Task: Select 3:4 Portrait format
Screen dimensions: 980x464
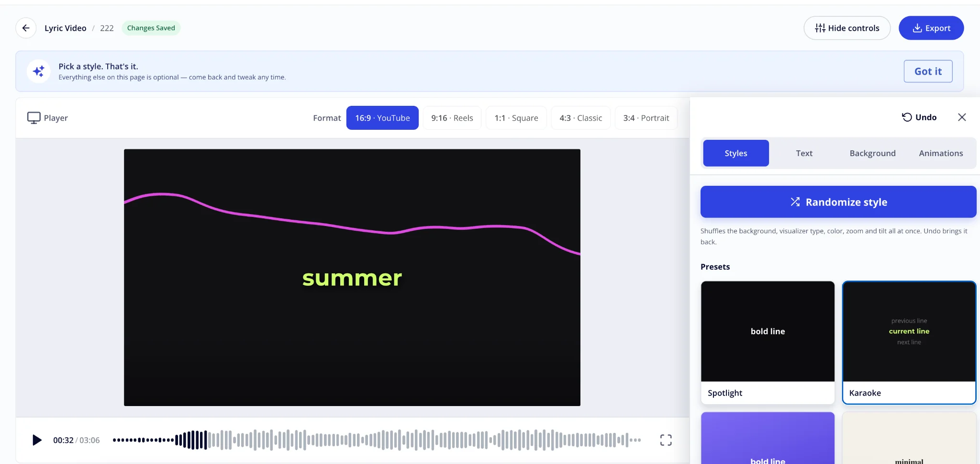Action: pos(646,118)
